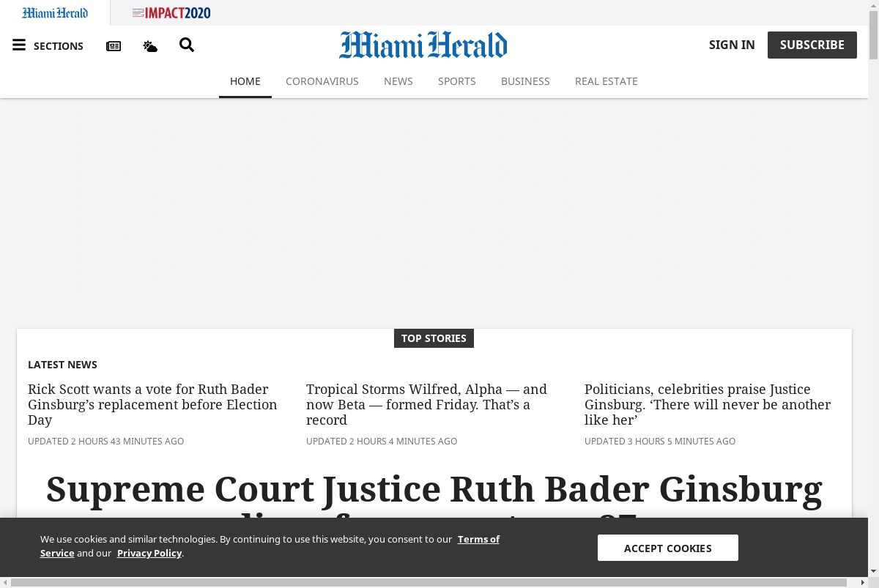Open the e-edition newspaper icon
Screen dimensions: 879x588
tap(114, 46)
